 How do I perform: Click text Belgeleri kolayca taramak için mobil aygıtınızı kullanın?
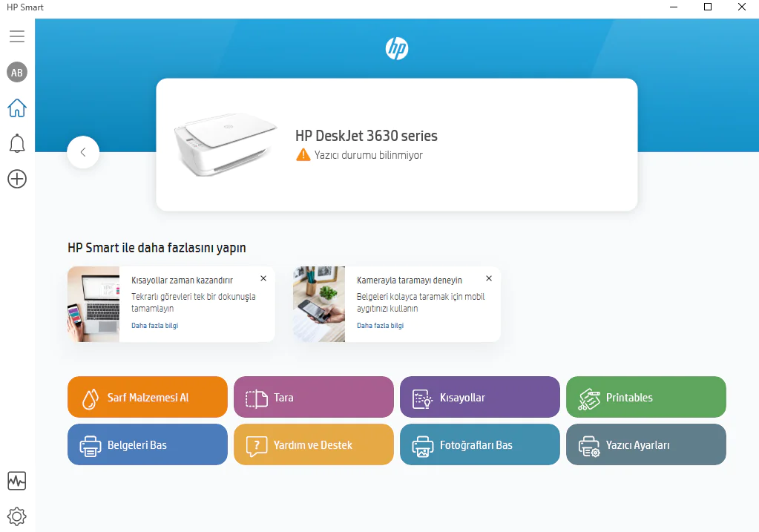[421, 302]
